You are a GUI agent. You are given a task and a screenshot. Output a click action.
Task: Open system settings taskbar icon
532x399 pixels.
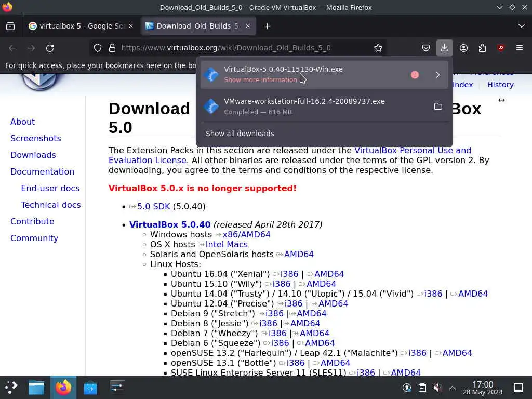tap(117, 388)
